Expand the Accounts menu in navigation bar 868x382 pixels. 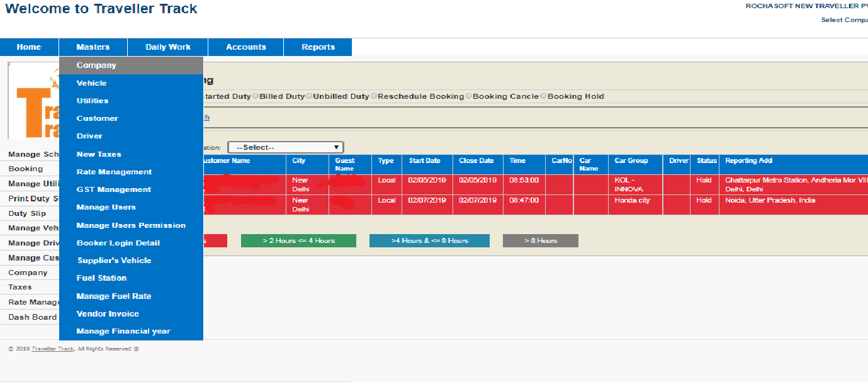tap(245, 47)
